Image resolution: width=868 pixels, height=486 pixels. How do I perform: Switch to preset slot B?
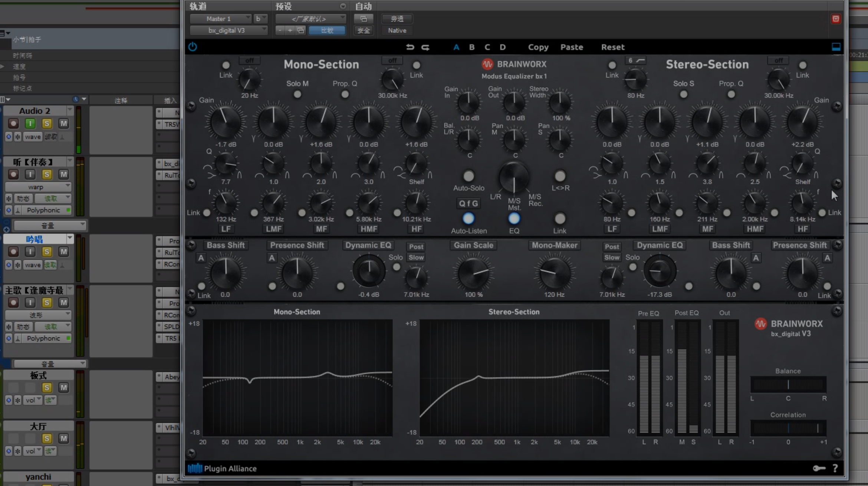(471, 47)
